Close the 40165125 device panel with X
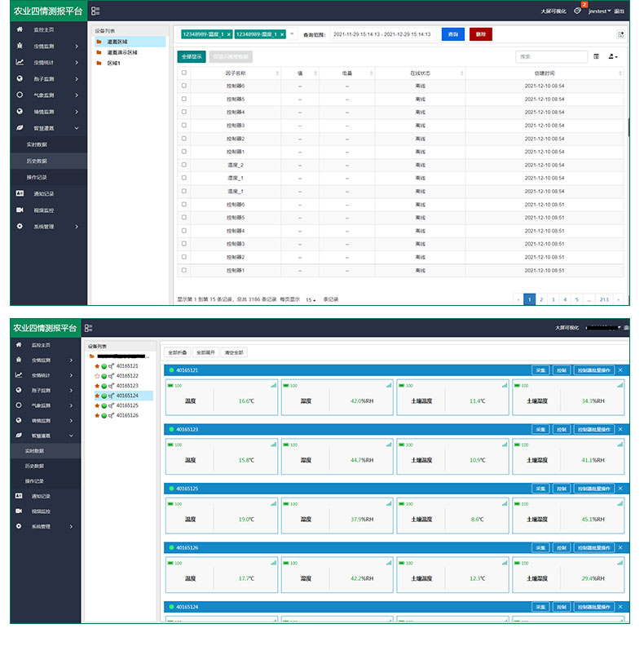 pos(620,489)
